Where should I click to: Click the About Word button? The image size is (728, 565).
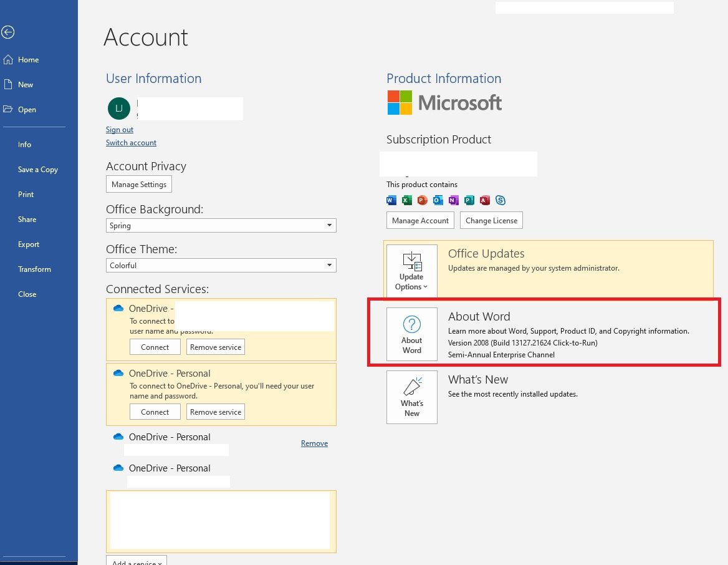(x=412, y=334)
